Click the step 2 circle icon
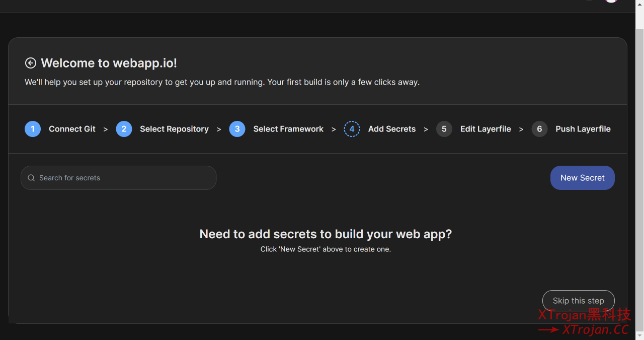The image size is (644, 340). coord(124,129)
